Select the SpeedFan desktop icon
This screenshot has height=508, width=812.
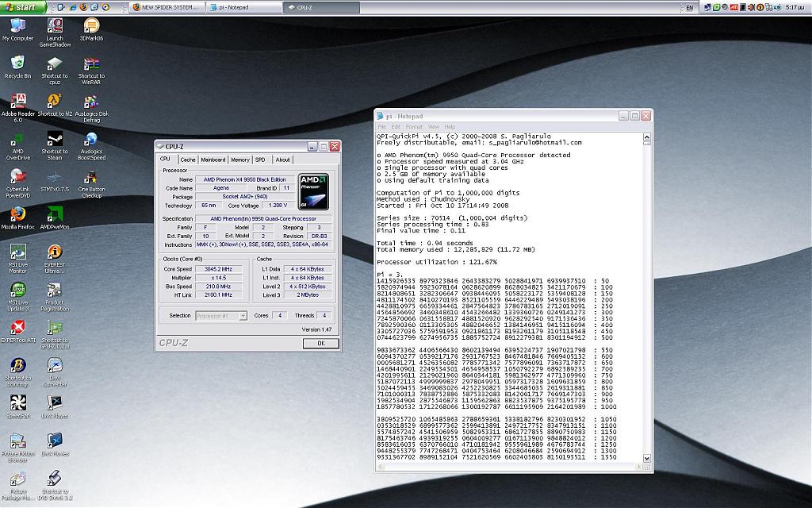(x=17, y=407)
